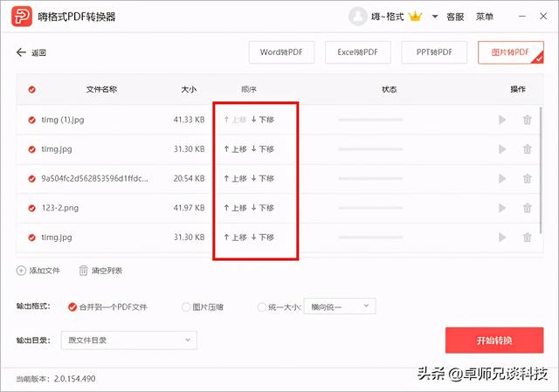559x392 pixels.
Task: Delete 123-2.png using its trash icon
Action: pos(527,208)
